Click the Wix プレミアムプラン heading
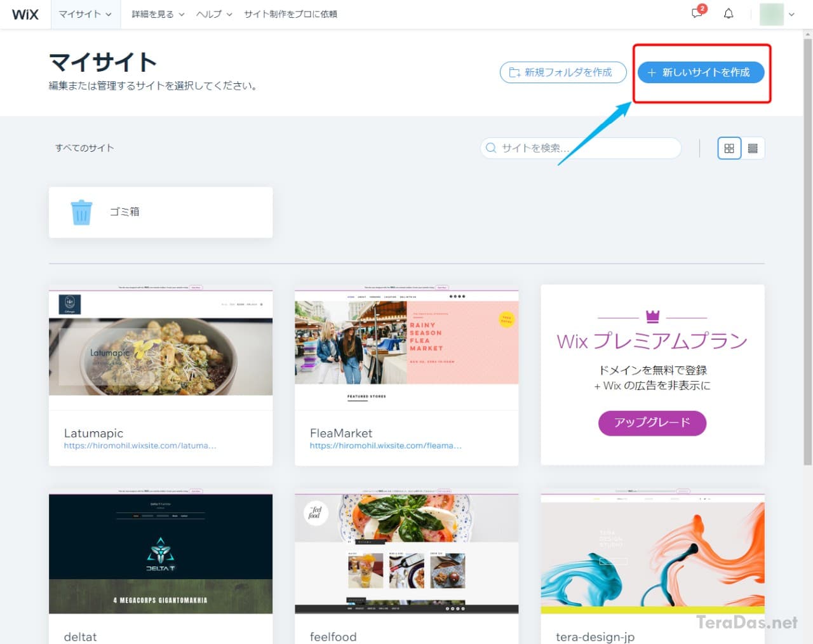This screenshot has height=644, width=813. pos(652,341)
